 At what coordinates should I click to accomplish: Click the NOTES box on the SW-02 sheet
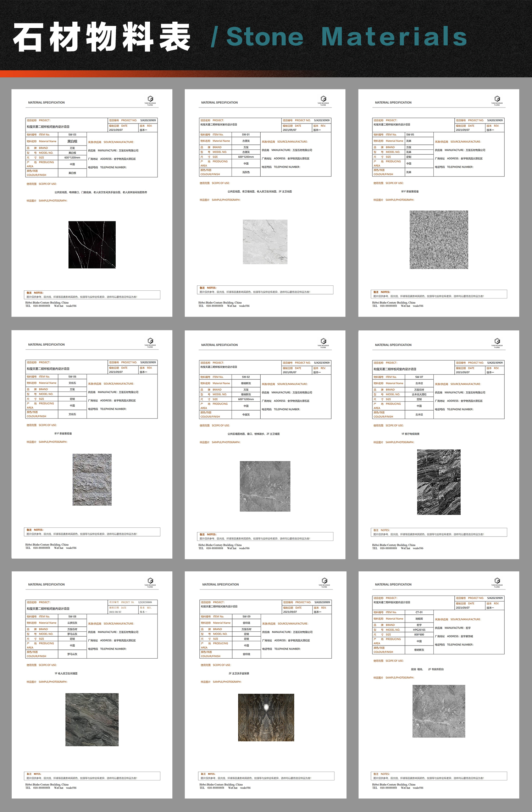click(x=265, y=537)
